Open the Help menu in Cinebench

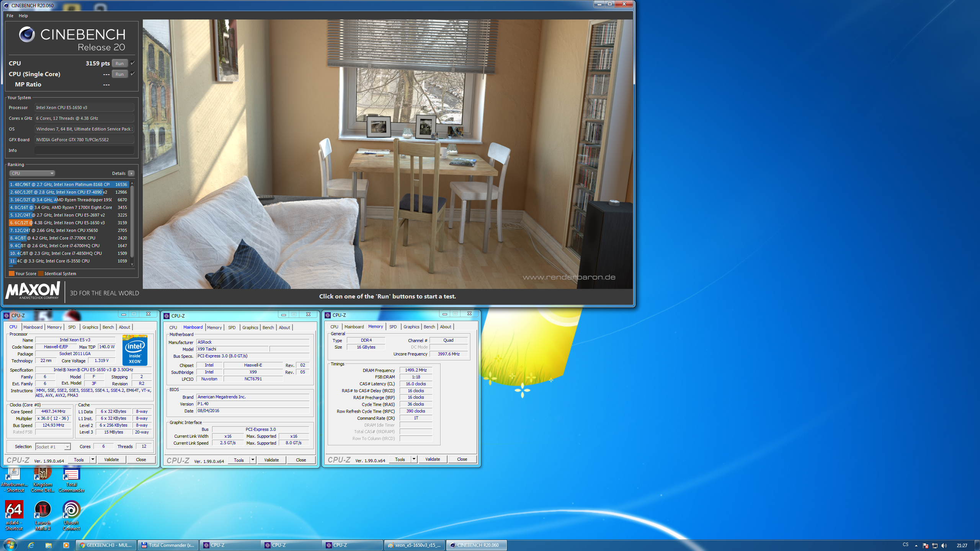coord(23,16)
